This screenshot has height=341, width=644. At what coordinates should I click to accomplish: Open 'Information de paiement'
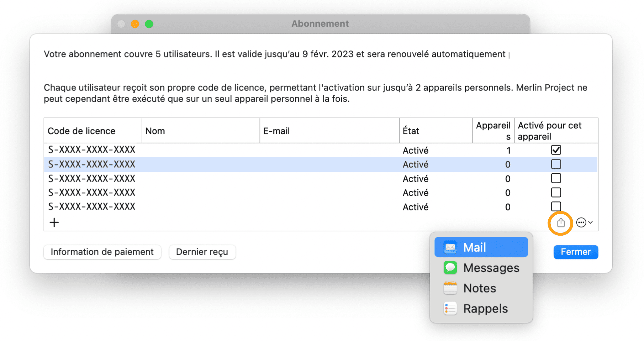(x=102, y=252)
